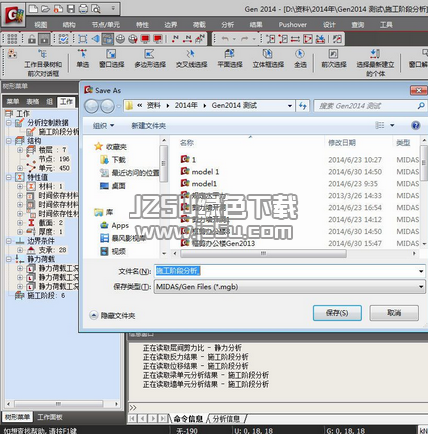428x434 pixels.
Task: Collapse the 静力荷载 tree node
Action: pyautogui.click(x=9, y=259)
